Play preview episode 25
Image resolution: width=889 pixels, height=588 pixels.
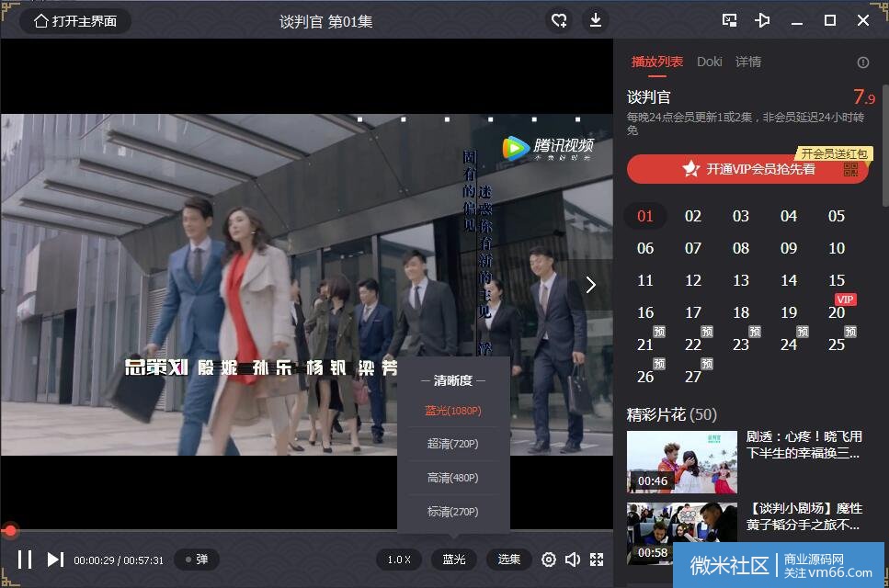(x=837, y=345)
